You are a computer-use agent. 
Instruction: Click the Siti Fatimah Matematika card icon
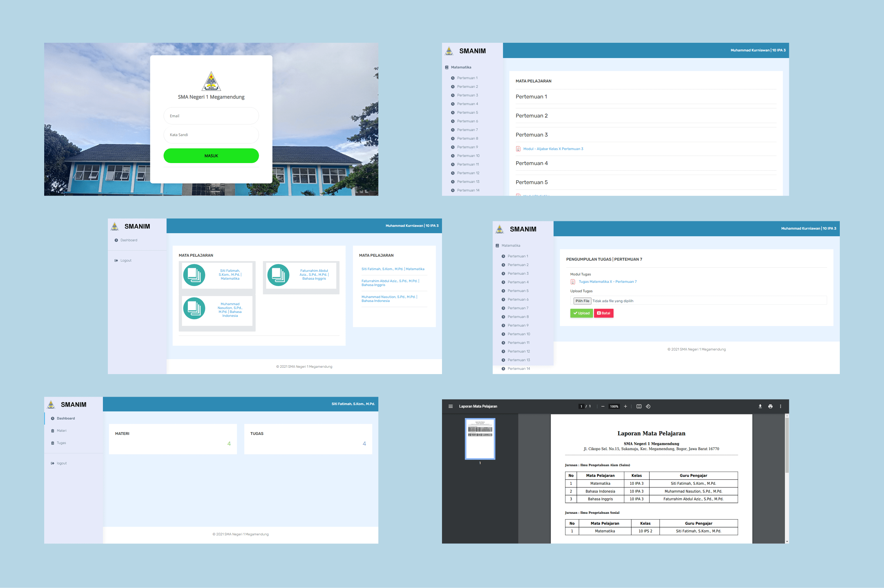coord(194,275)
